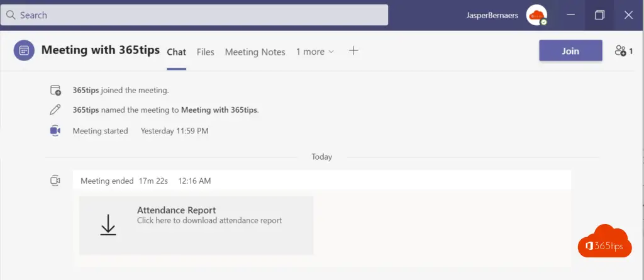Click the magnifier icon in Search box

coord(10,14)
